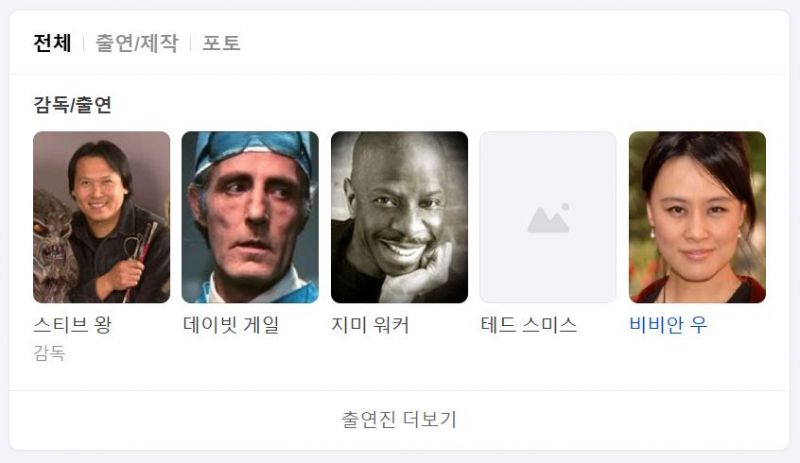Open 지미 워커 photo thumbnail
The height and width of the screenshot is (463, 800).
(x=399, y=217)
